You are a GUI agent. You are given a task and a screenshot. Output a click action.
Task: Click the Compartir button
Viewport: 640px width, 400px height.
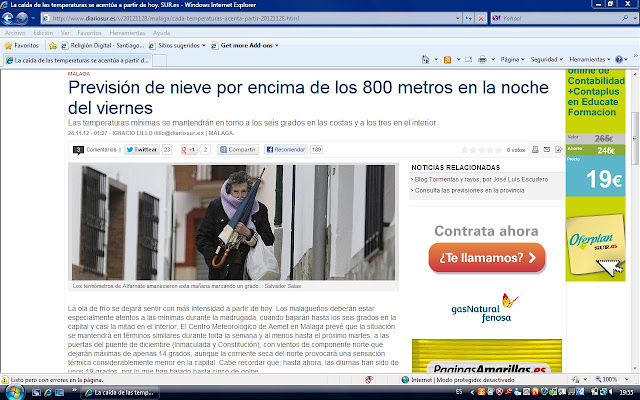238,150
